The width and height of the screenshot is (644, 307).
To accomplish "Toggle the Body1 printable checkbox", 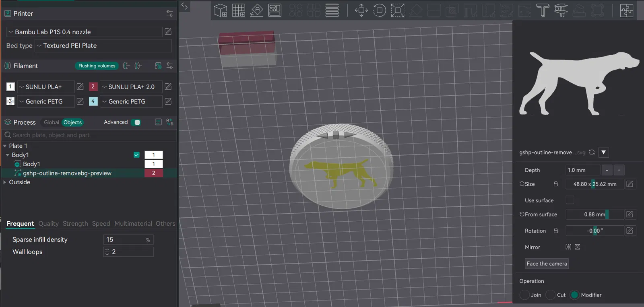I will [136, 155].
